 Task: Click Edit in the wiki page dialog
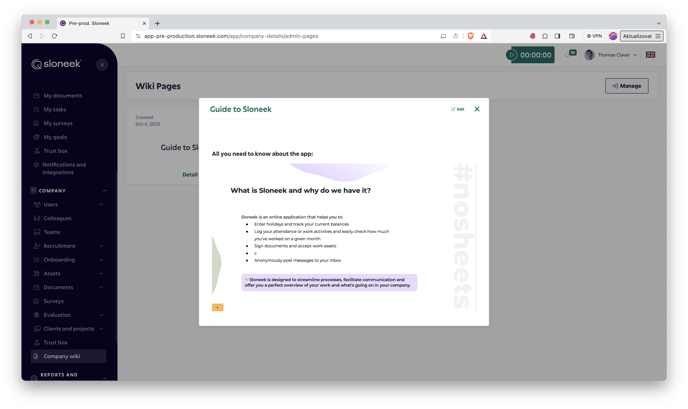click(458, 109)
